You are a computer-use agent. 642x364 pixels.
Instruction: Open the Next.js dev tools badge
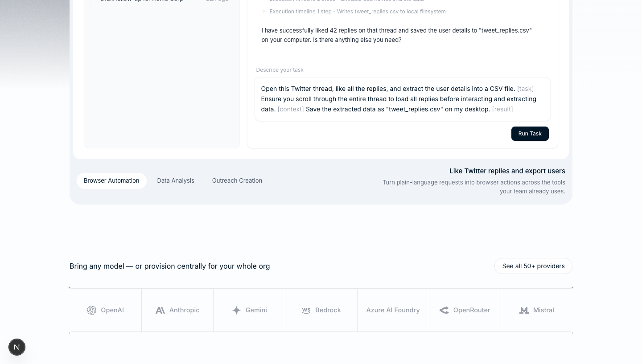17,347
